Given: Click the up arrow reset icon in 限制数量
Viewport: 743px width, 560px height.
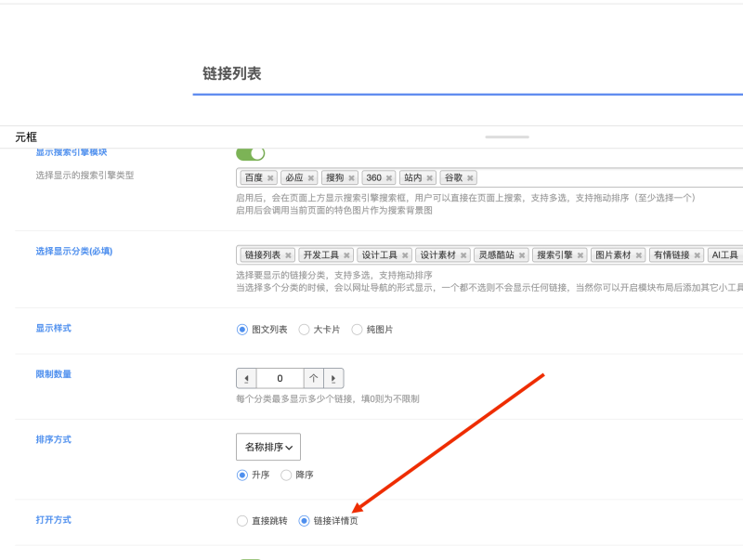Looking at the screenshot, I should pyautogui.click(x=314, y=379).
